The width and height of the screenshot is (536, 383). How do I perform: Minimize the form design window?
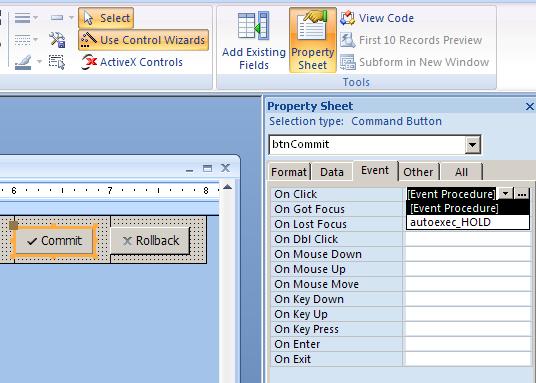(x=190, y=169)
